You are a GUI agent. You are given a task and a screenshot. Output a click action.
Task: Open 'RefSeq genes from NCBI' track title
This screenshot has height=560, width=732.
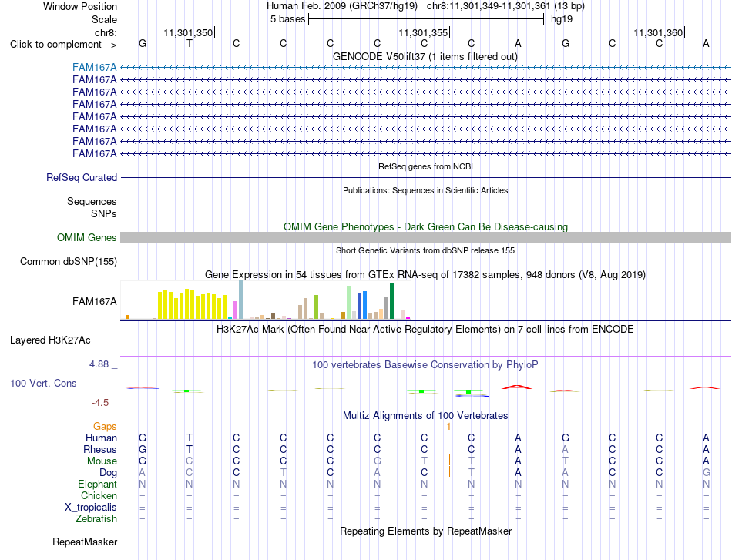point(425,166)
